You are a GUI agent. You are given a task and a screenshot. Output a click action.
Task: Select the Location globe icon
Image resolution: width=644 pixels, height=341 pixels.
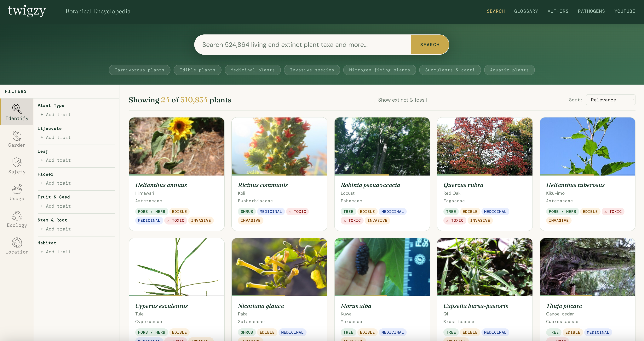pos(17,242)
